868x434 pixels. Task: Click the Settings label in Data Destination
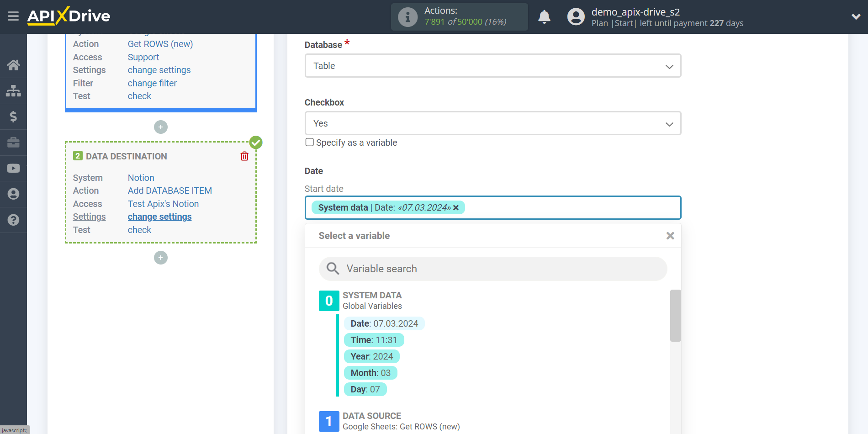(x=89, y=217)
